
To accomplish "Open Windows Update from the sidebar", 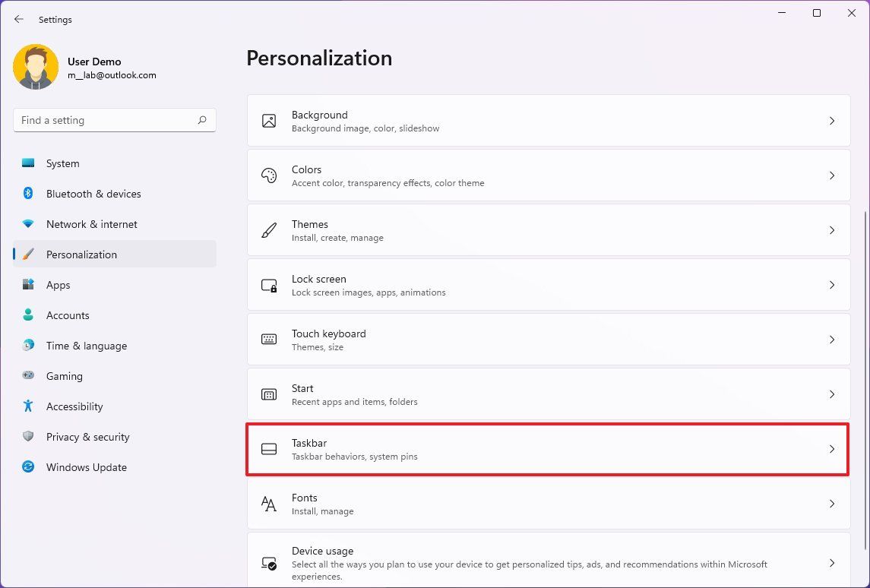I will (86, 467).
